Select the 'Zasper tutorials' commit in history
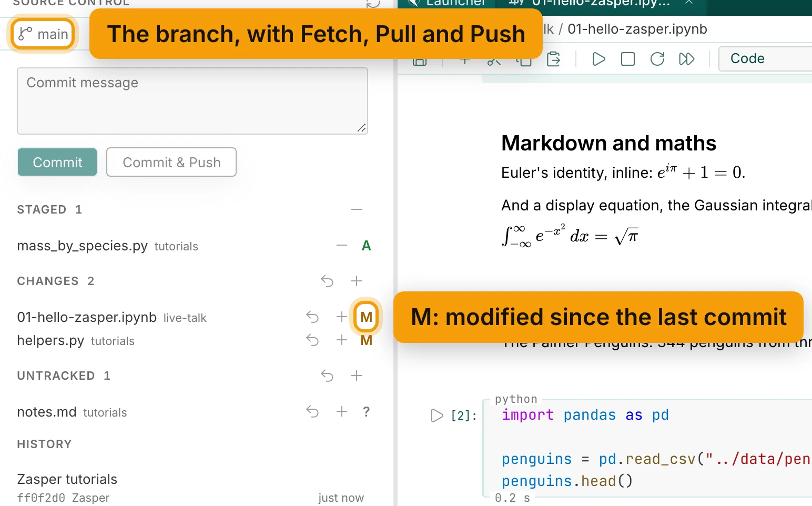 [x=67, y=479]
